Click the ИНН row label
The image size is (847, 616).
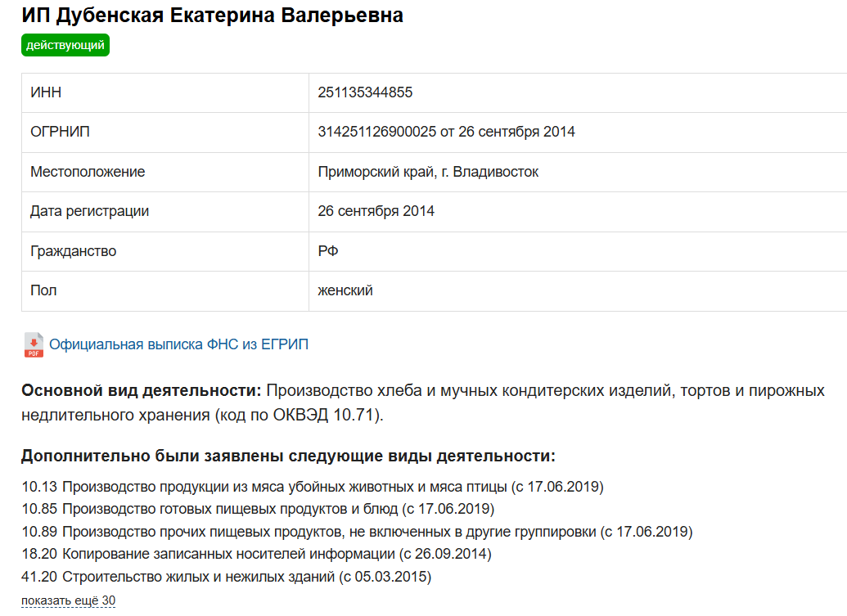click(46, 92)
